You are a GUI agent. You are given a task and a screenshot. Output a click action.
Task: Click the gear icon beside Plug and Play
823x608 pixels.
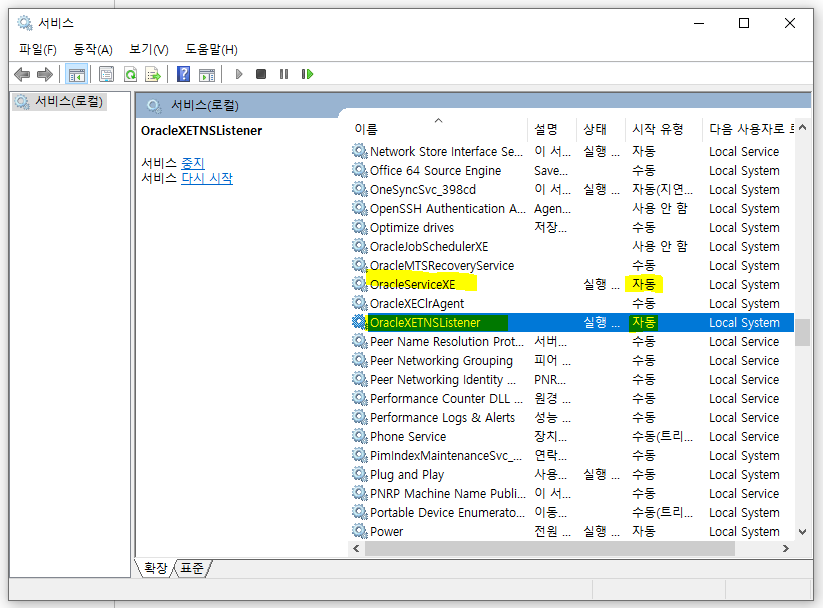click(359, 474)
